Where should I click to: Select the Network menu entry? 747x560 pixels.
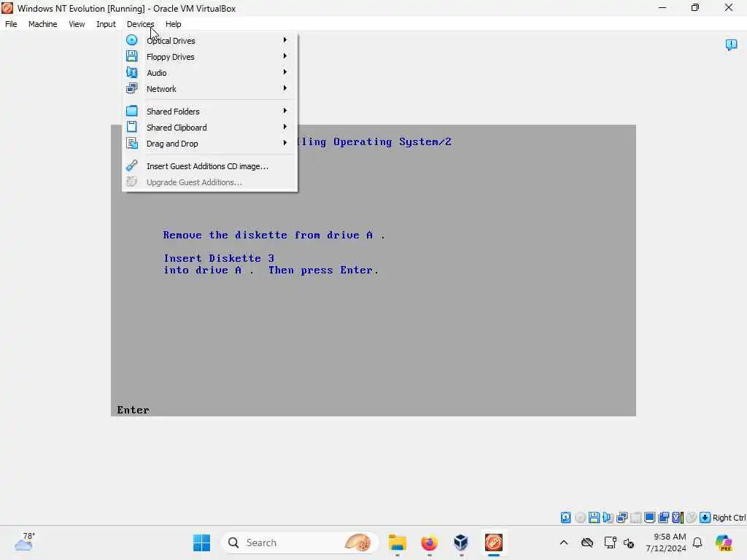[209, 88]
